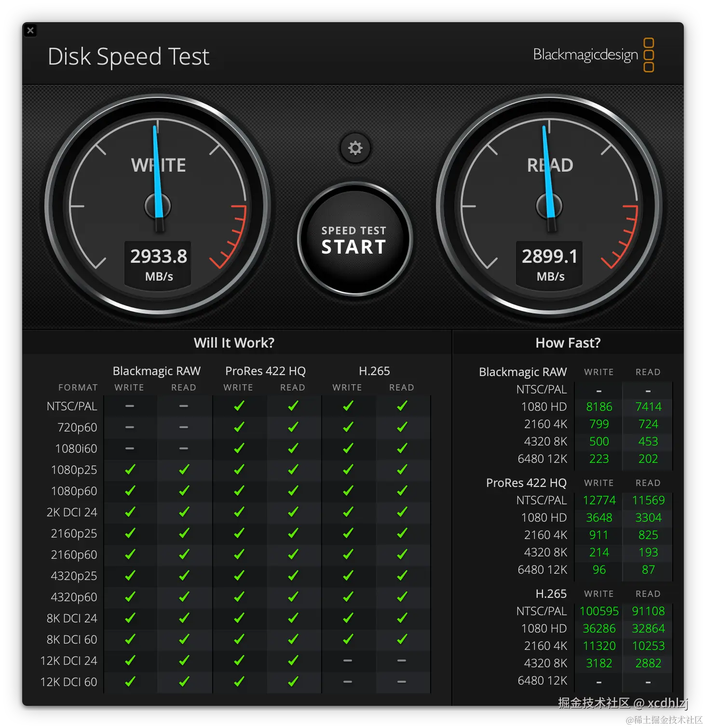The width and height of the screenshot is (706, 728).
Task: Click the 12774 ProRes NTSC/PAL write value
Action: (x=599, y=500)
